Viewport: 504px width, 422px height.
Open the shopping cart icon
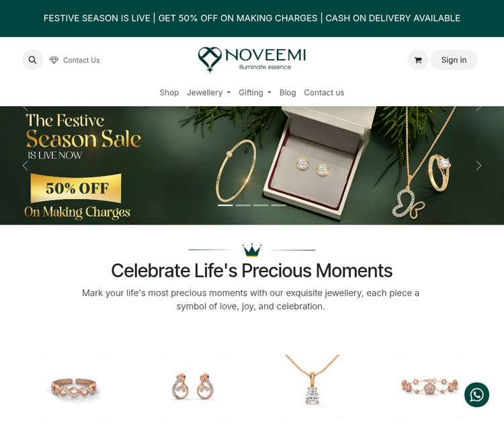point(418,60)
